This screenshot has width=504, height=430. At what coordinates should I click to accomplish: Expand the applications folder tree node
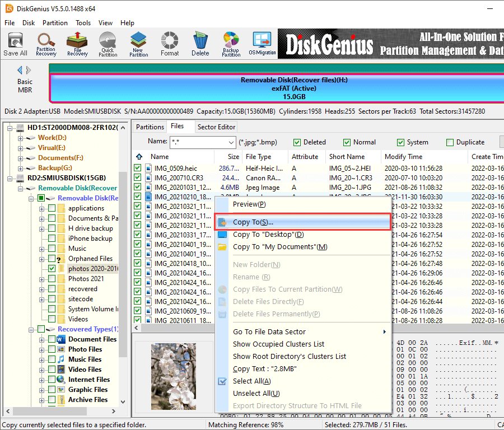(x=42, y=208)
